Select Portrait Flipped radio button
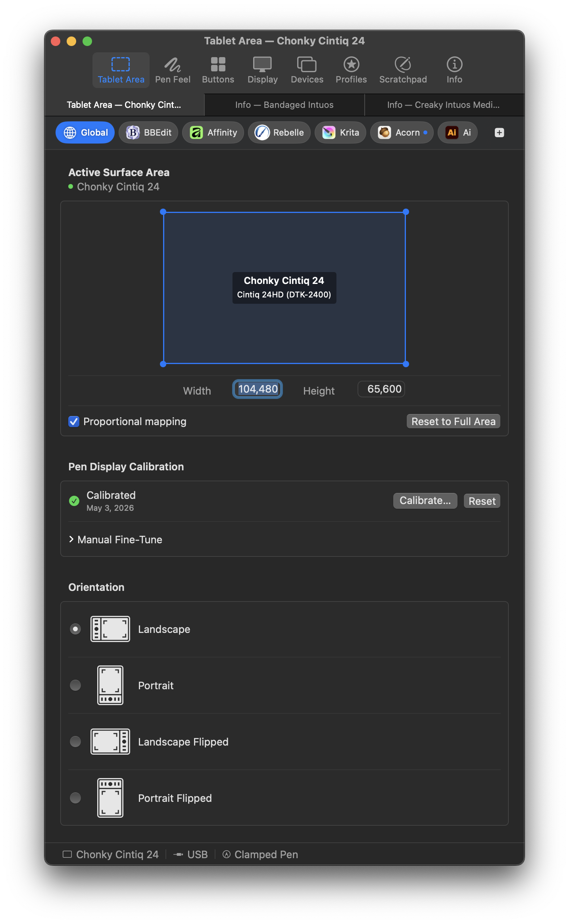Screen dimensions: 569x924 coord(75,798)
